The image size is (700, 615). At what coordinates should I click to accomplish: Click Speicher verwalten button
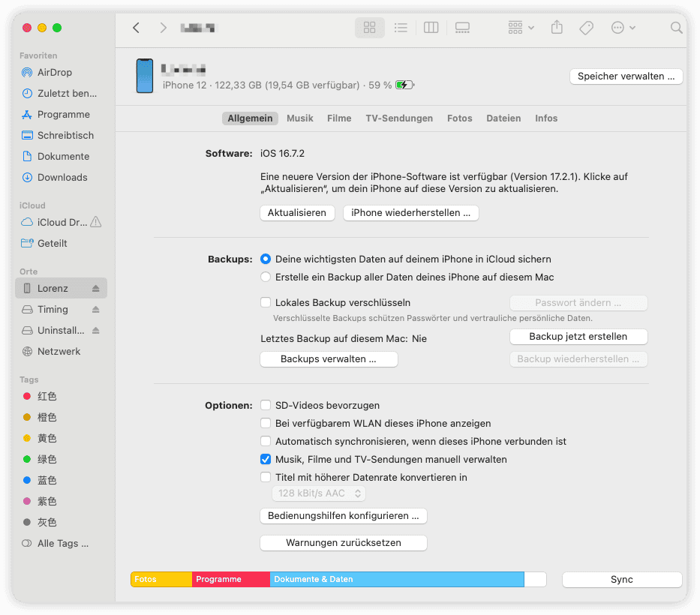coord(626,76)
